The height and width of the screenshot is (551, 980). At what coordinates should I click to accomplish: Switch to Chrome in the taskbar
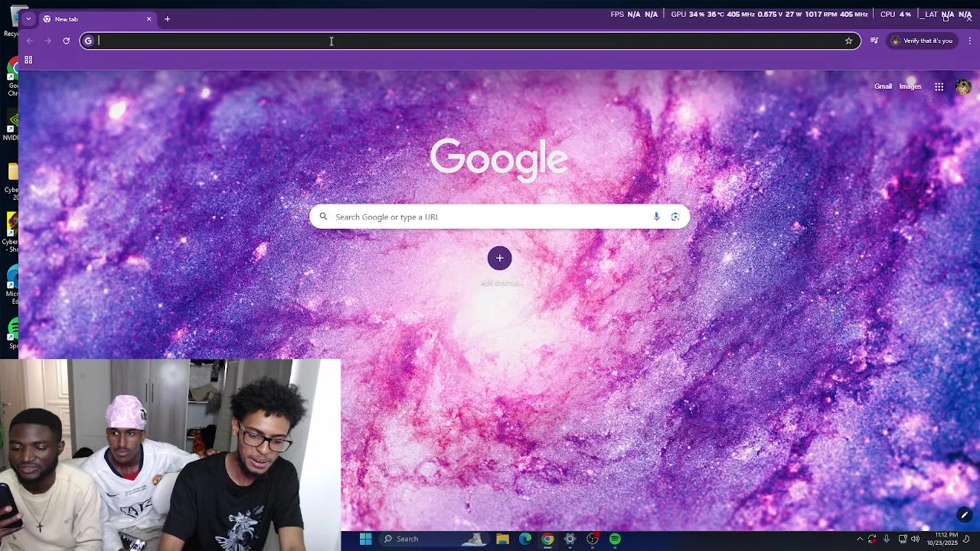point(547,539)
